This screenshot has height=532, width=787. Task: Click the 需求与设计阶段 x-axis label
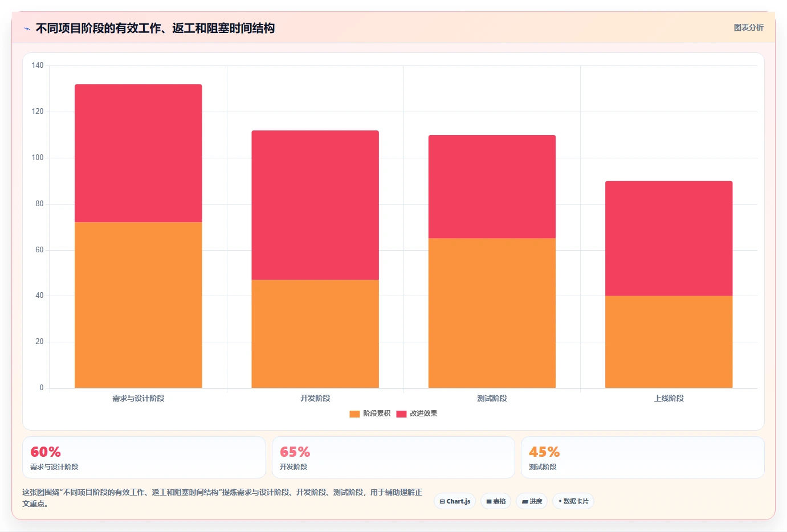click(x=138, y=398)
